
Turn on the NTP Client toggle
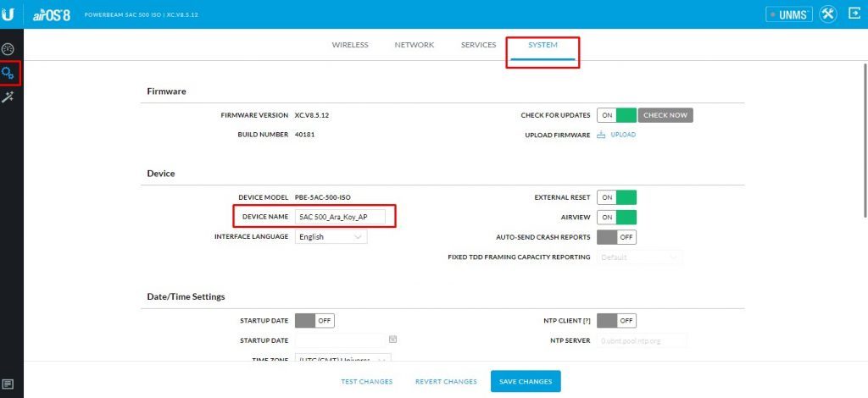pos(616,321)
